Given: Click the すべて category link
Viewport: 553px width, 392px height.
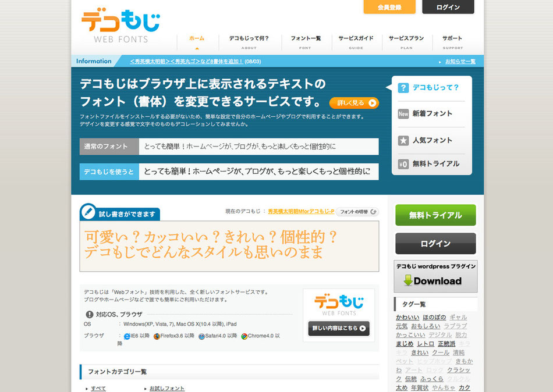Looking at the screenshot, I should coord(98,389).
